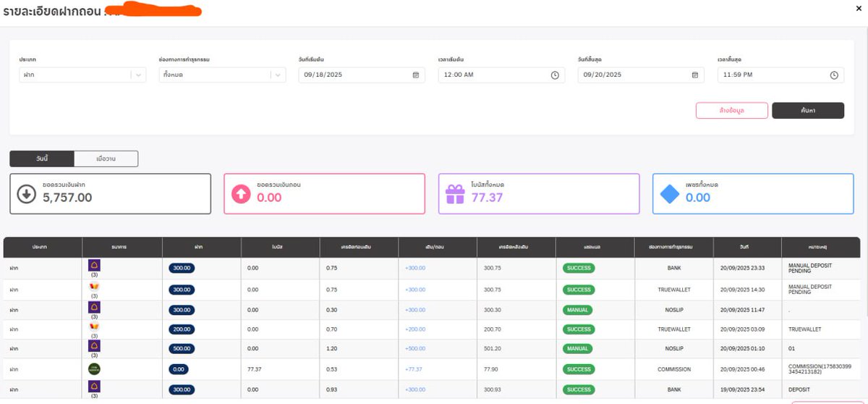Viewport: 868px width, 404px height.
Task: Click the TrueWallet icon in the 20/09/2025 14:30 row
Action: tap(94, 286)
